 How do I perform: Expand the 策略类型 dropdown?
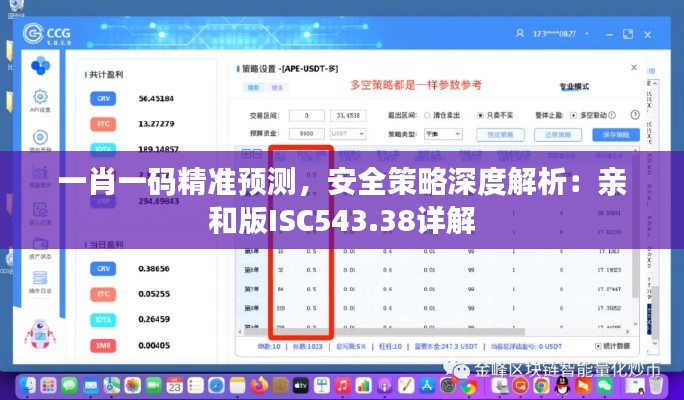click(442, 133)
